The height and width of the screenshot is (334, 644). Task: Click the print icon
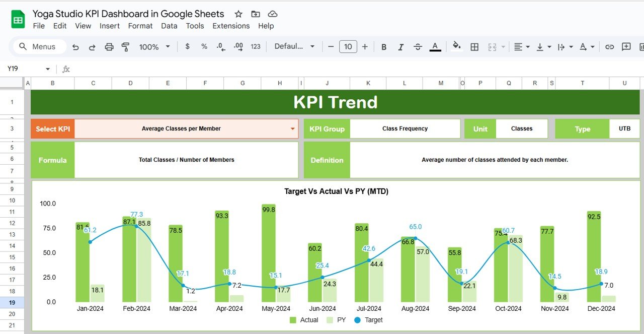[109, 47]
